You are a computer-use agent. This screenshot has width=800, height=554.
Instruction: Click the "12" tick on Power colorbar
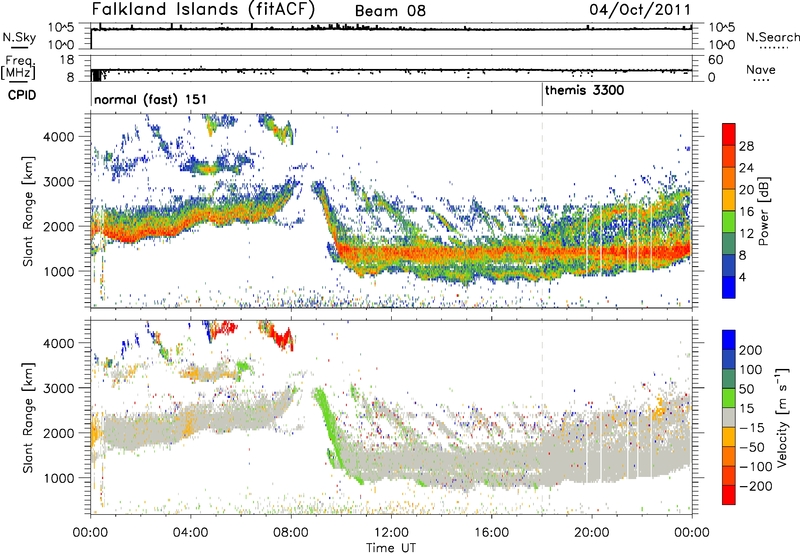pyautogui.click(x=746, y=234)
